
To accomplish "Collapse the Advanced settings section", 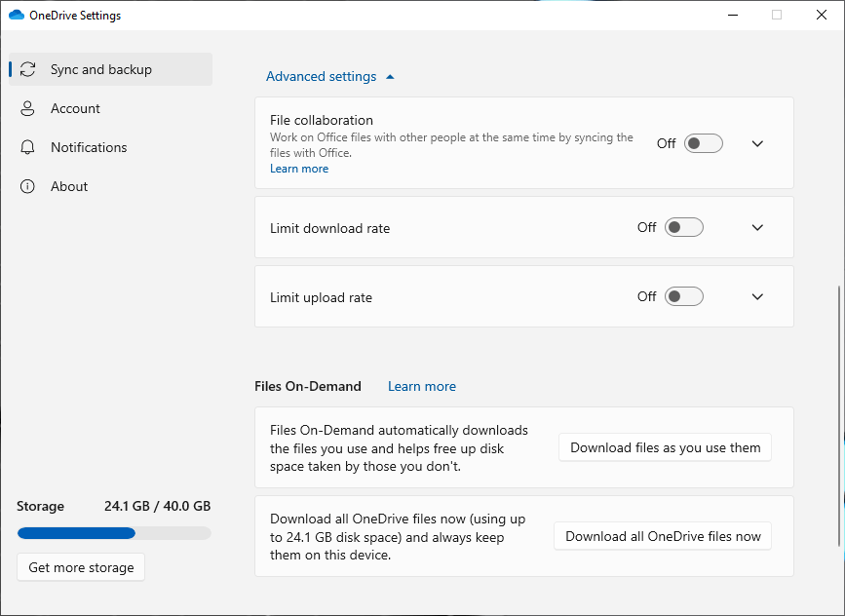I will [x=330, y=76].
